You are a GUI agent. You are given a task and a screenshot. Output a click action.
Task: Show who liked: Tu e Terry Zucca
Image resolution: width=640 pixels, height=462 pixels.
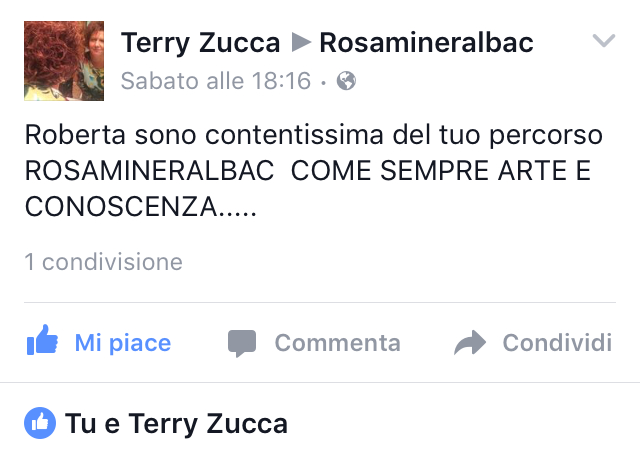[176, 424]
